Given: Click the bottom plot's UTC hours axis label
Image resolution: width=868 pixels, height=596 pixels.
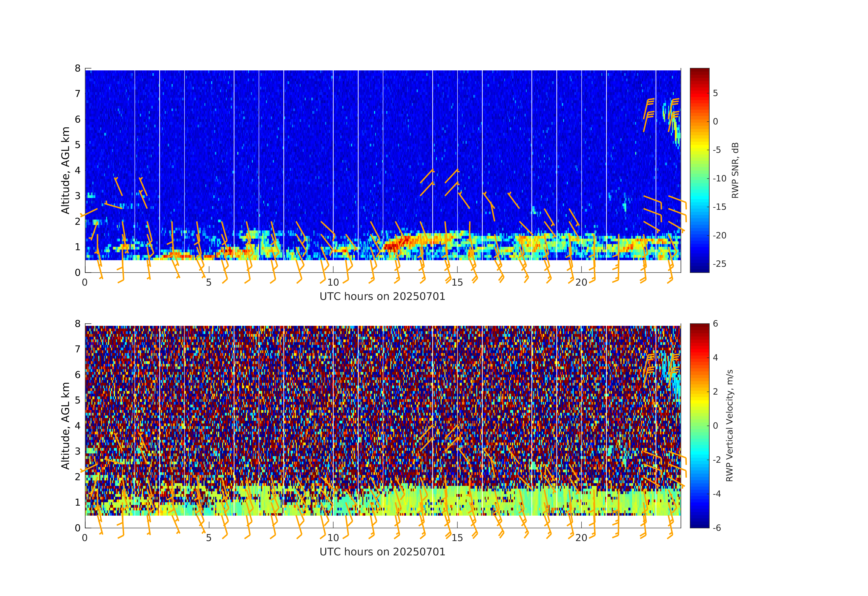Looking at the screenshot, I should (x=382, y=552).
